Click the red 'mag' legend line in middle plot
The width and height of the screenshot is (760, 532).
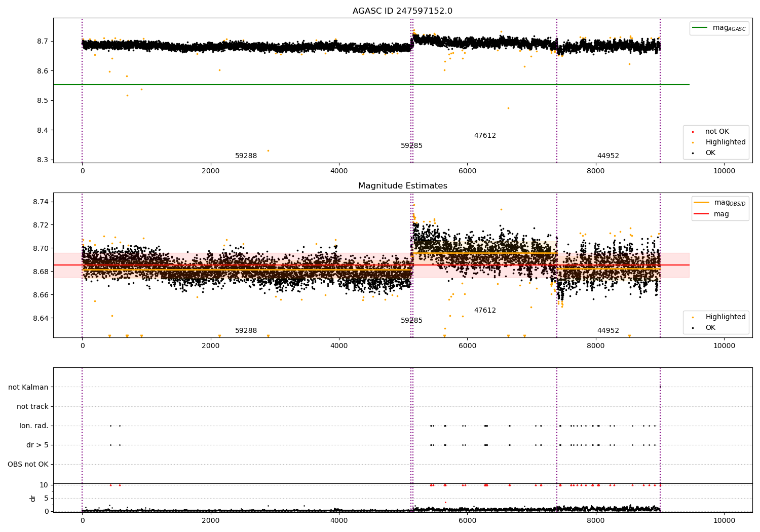pyautogui.click(x=702, y=214)
